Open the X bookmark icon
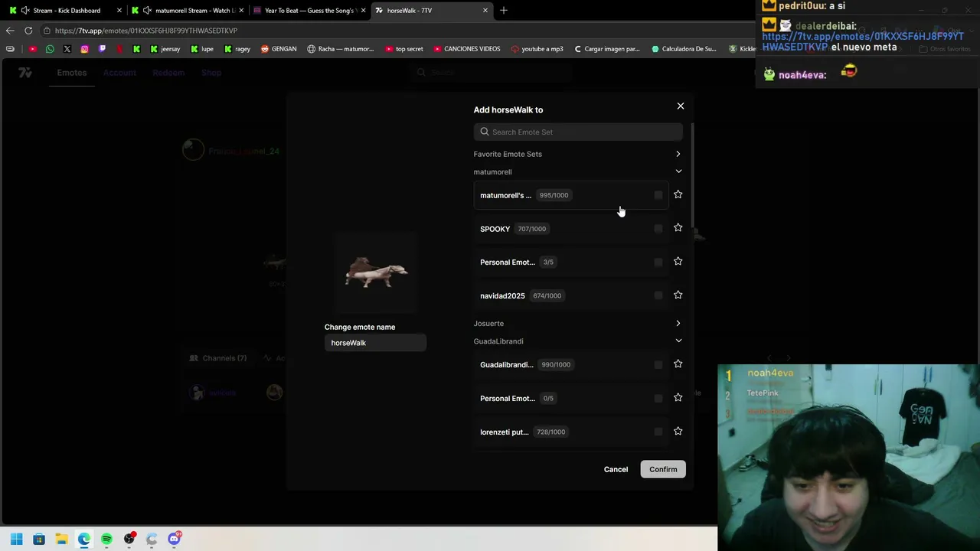Viewport: 980px width, 551px height. pos(67,49)
